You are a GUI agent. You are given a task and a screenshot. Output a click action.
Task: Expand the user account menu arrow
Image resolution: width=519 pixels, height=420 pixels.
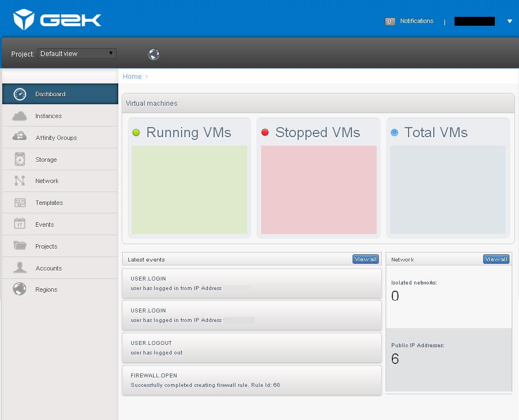[x=509, y=21]
